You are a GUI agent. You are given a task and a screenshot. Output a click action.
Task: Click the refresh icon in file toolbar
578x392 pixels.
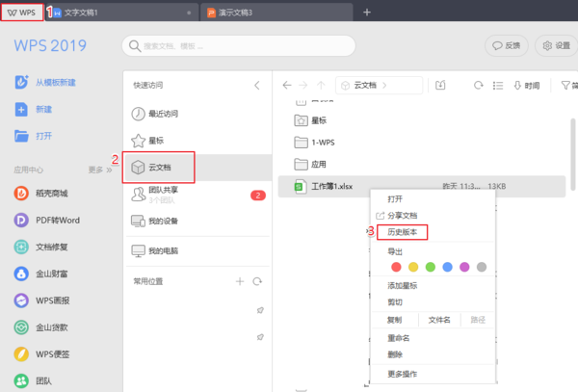477,86
